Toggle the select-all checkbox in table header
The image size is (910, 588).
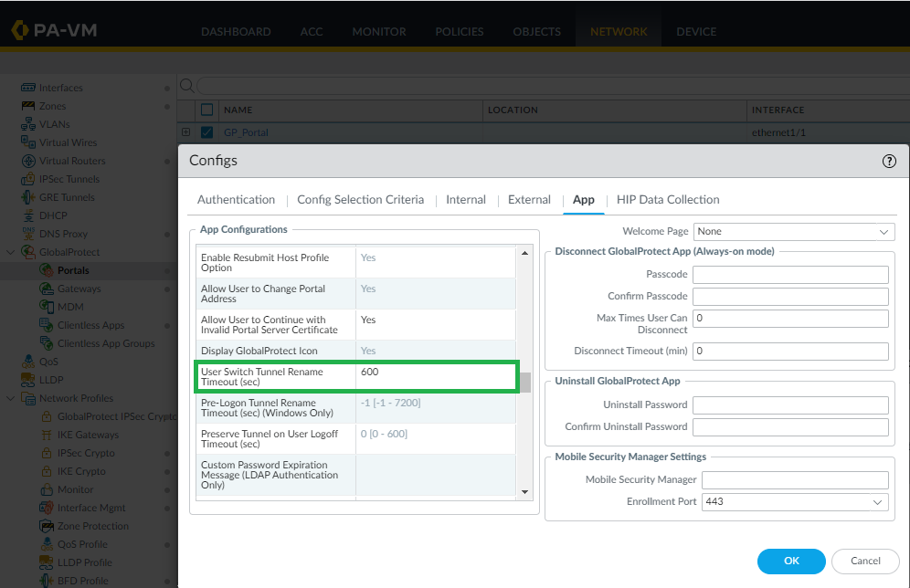pos(206,110)
